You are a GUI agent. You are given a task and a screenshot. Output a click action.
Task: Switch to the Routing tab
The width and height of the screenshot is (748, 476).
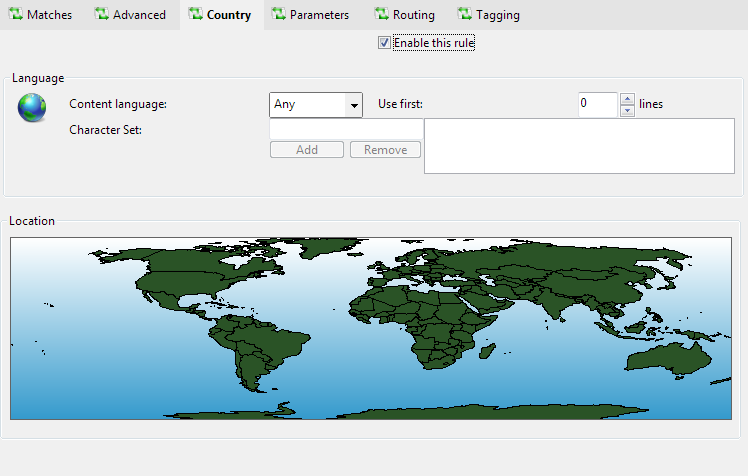404,15
